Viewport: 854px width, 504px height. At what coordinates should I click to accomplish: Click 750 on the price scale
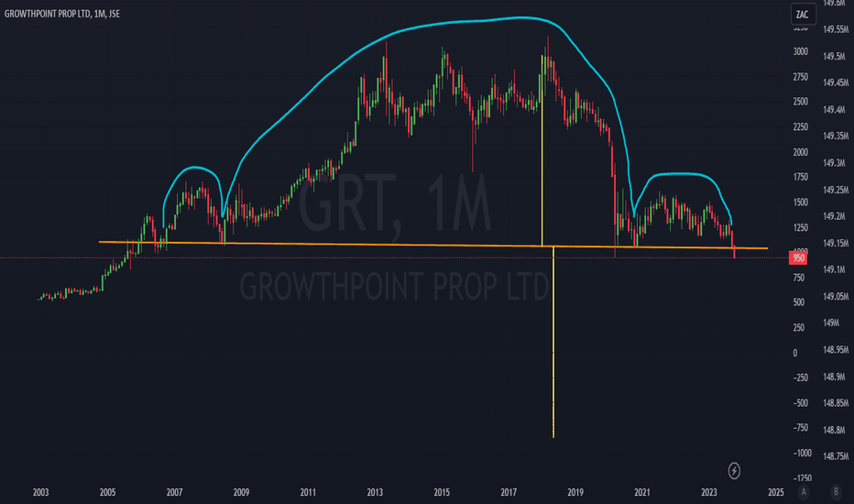pyautogui.click(x=798, y=278)
